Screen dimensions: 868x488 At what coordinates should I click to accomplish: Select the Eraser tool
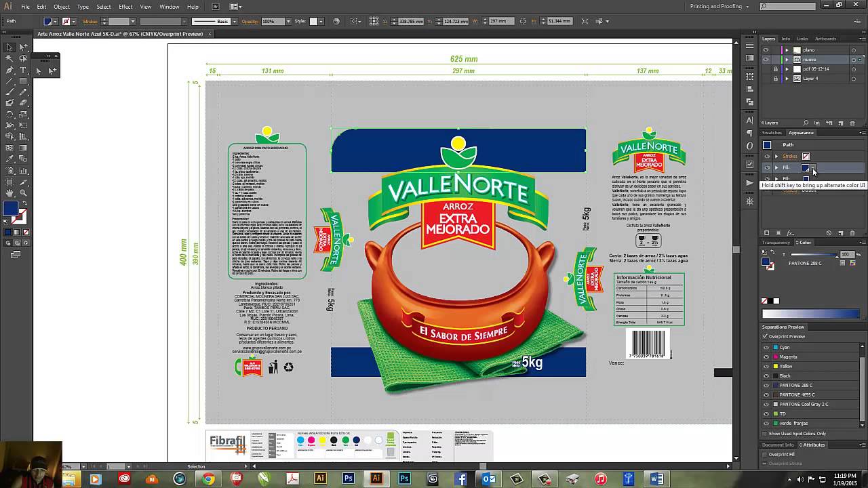(x=23, y=102)
